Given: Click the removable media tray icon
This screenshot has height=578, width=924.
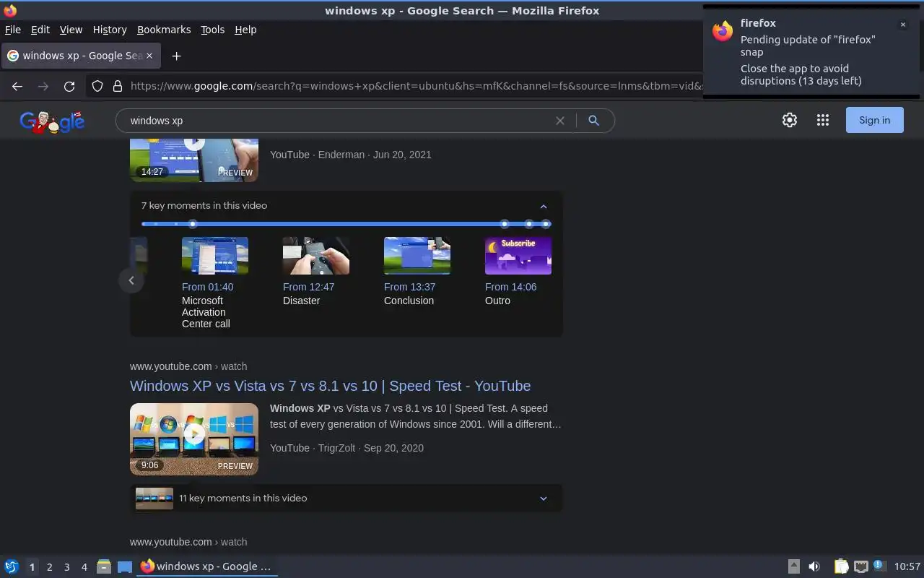Looking at the screenshot, I should (793, 566).
